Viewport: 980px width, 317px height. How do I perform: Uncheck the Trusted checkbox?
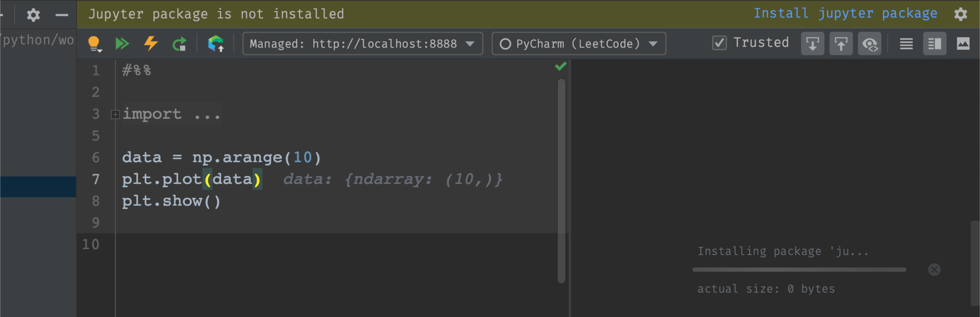[719, 43]
